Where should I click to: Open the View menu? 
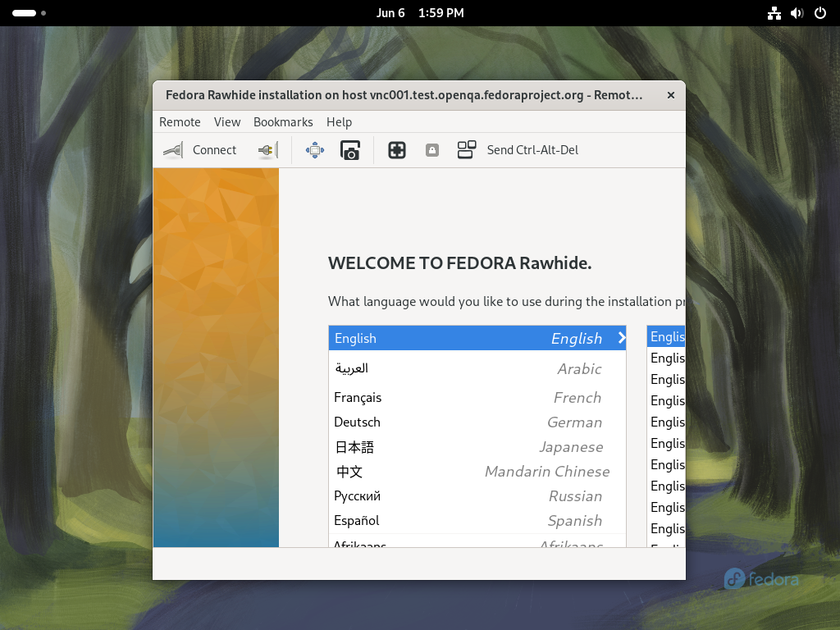click(x=227, y=122)
